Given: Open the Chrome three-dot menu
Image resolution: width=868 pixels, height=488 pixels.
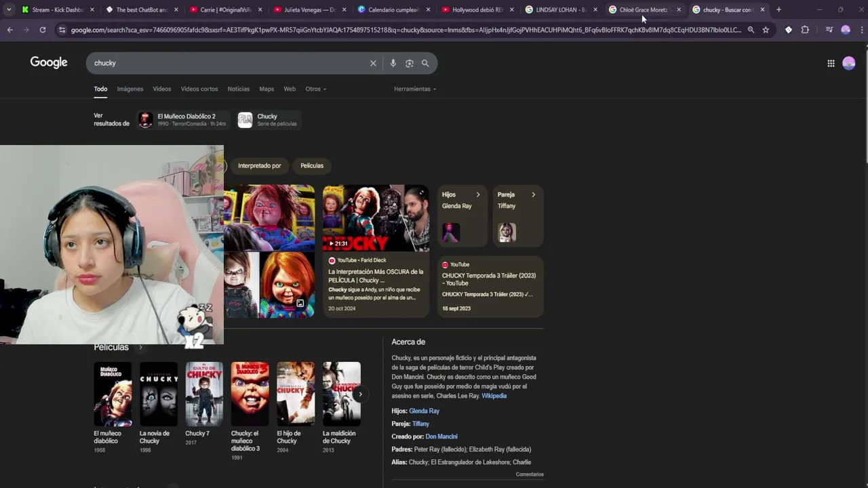Looking at the screenshot, I should click(x=862, y=30).
